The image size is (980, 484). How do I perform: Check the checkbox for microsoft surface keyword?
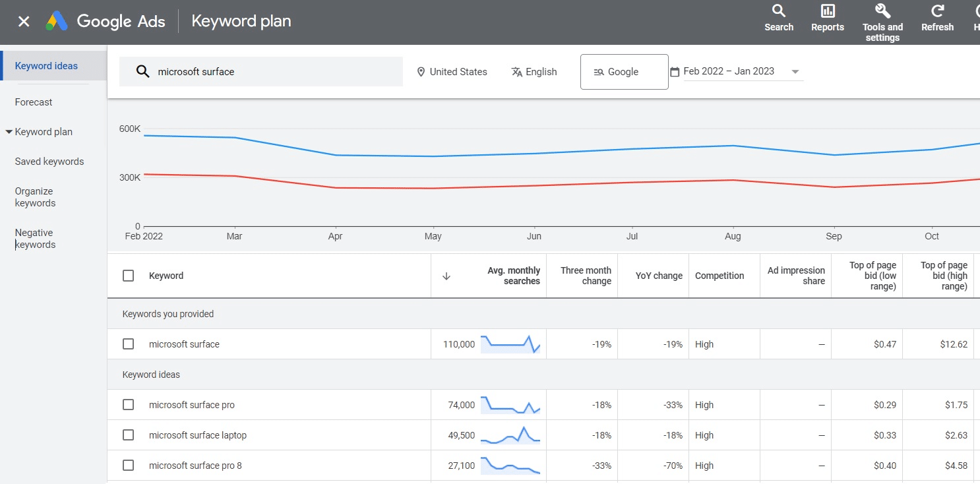pyautogui.click(x=128, y=344)
